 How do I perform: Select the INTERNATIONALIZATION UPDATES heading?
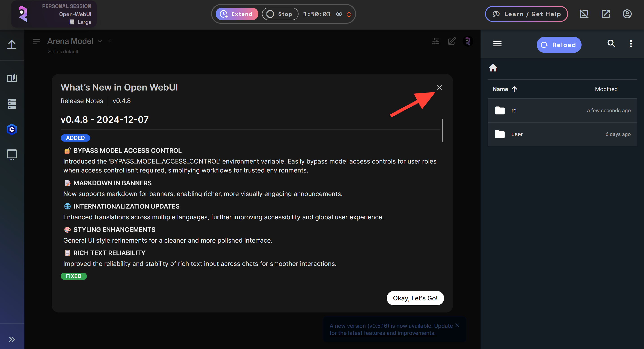pos(126,206)
